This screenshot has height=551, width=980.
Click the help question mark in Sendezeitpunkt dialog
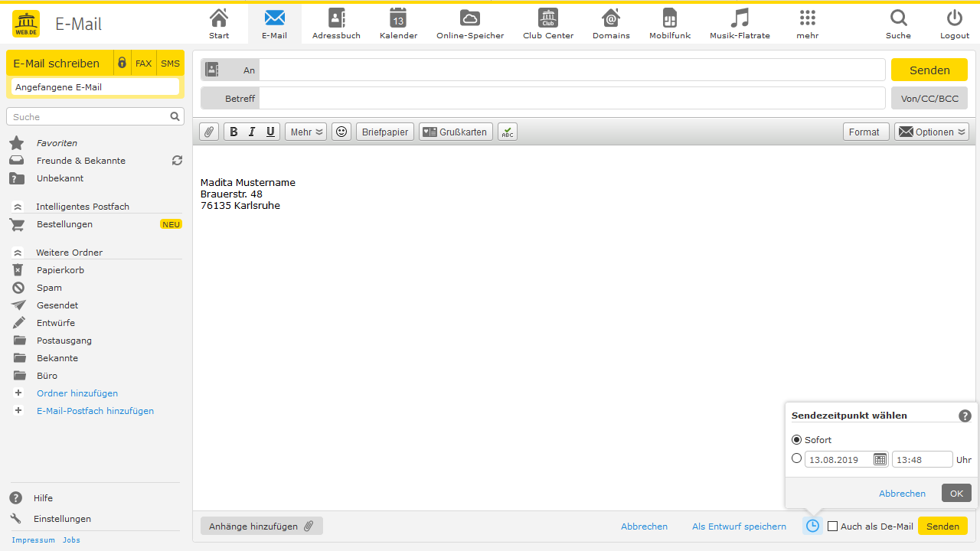pos(965,416)
